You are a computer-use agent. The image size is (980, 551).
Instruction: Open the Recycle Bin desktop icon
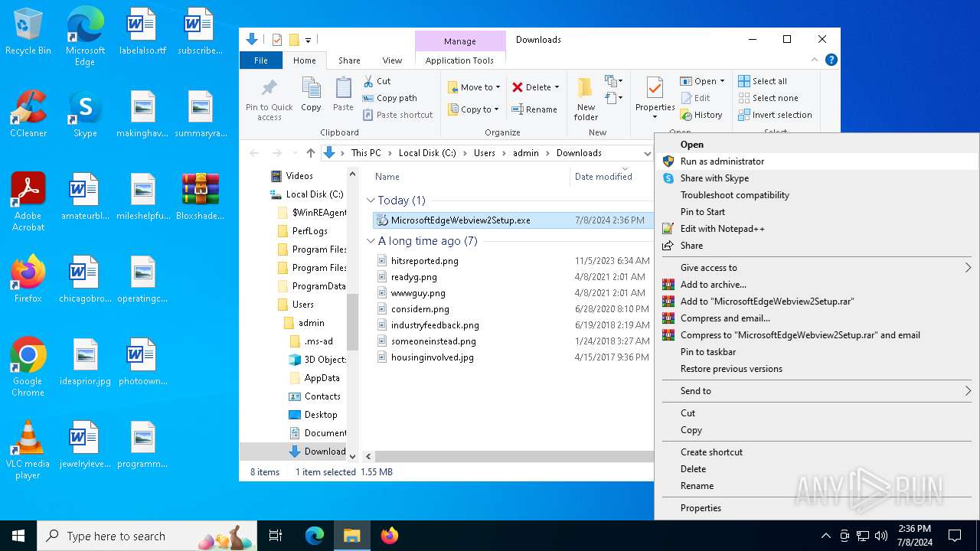(x=28, y=31)
